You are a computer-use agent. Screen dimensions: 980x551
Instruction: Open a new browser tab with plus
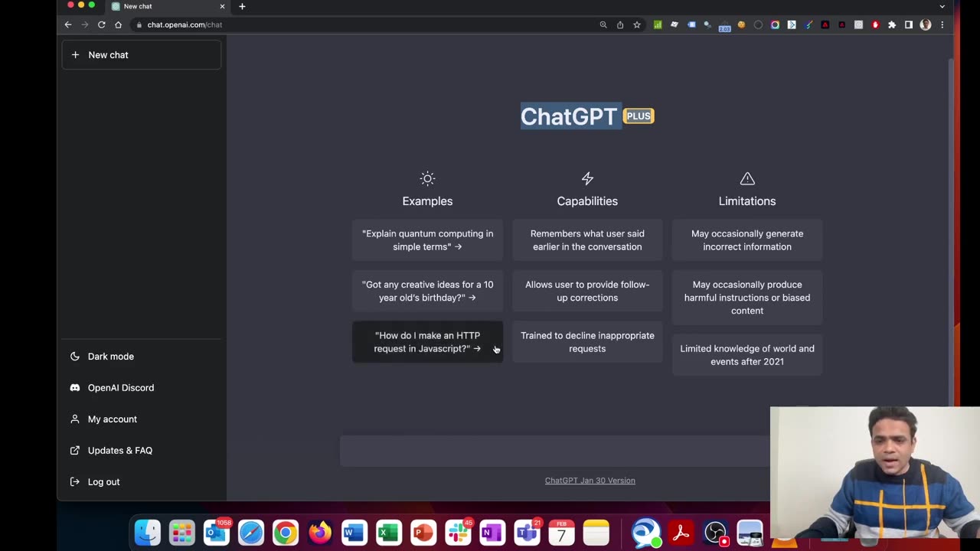point(242,6)
